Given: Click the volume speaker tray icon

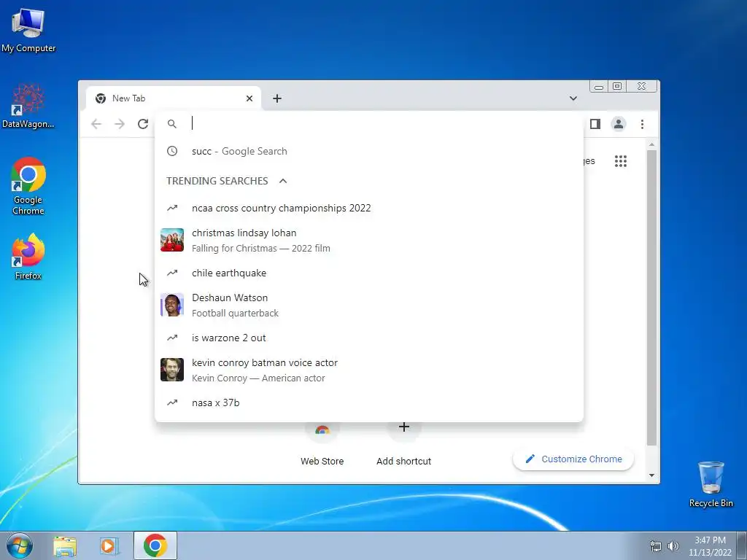Looking at the screenshot, I should click(673, 546).
